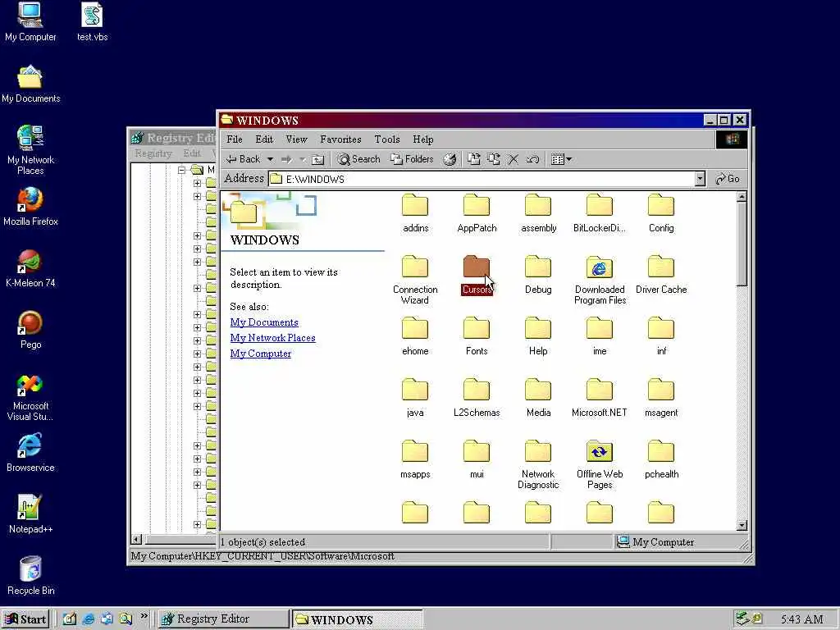Screen dimensions: 840x630
Task: Select the Driver Cache folder
Action: (x=661, y=275)
